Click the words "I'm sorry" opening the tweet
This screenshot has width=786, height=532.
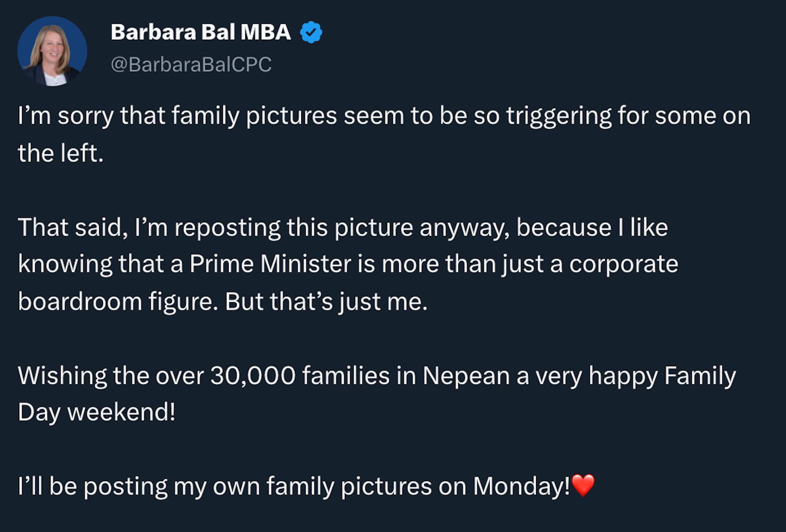point(66,116)
